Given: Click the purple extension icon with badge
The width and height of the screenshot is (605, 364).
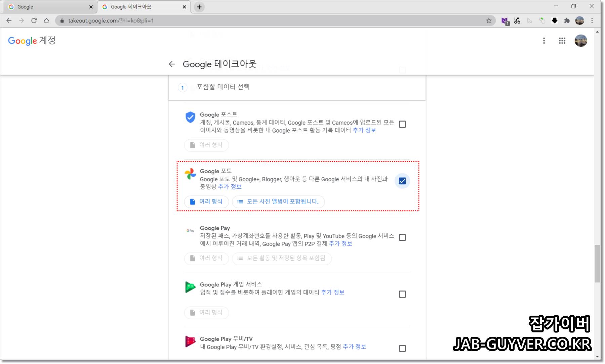Looking at the screenshot, I should click(505, 21).
